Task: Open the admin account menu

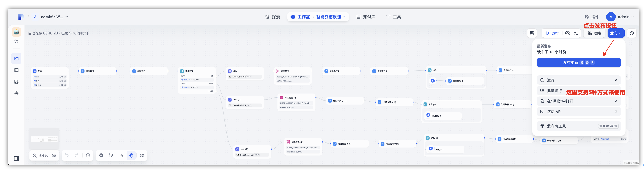Action: (621, 17)
